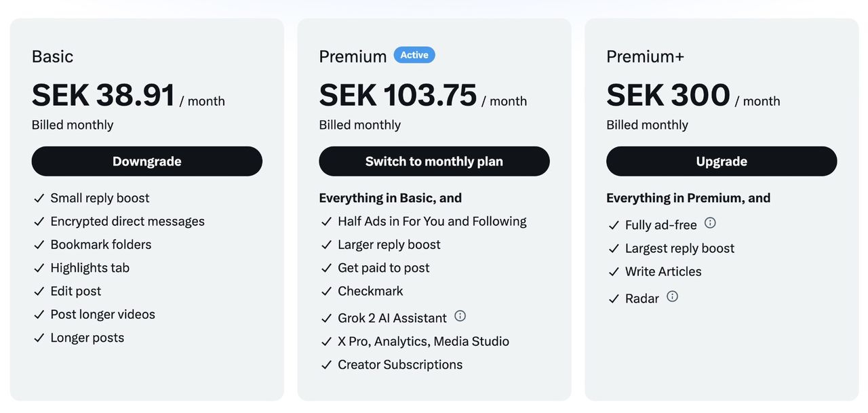
Task: Click the SEK 300 price text
Action: click(x=668, y=96)
